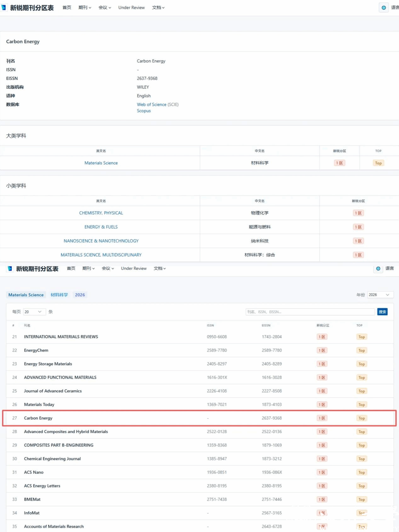
Task: Open the Web of Science database link
Action: pos(151,105)
